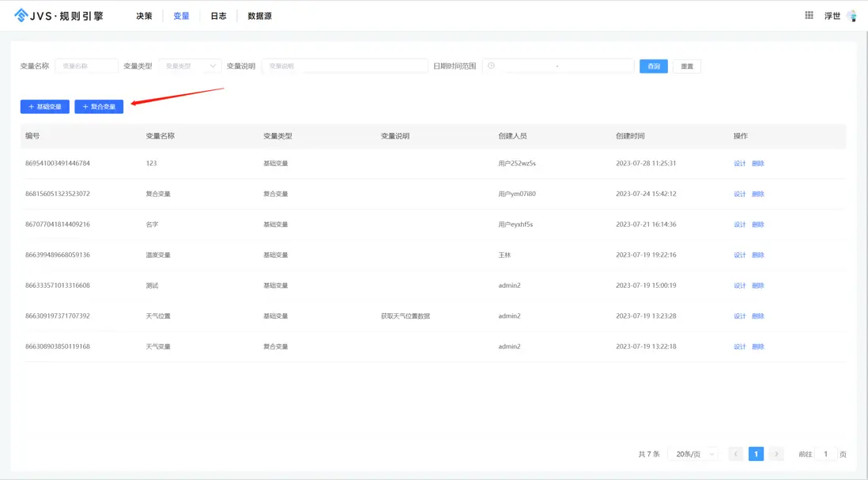Click the clock icon in date range field
This screenshot has height=480, width=868.
(491, 66)
